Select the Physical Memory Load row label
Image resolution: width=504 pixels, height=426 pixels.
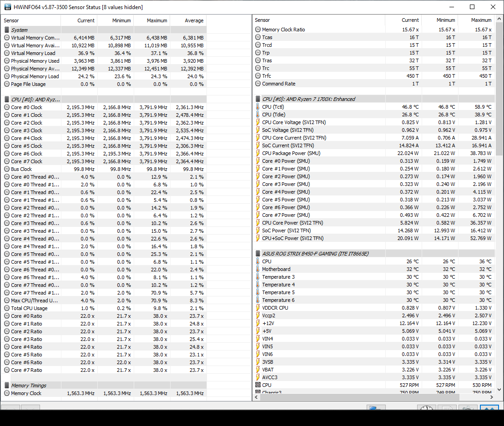[35, 76]
